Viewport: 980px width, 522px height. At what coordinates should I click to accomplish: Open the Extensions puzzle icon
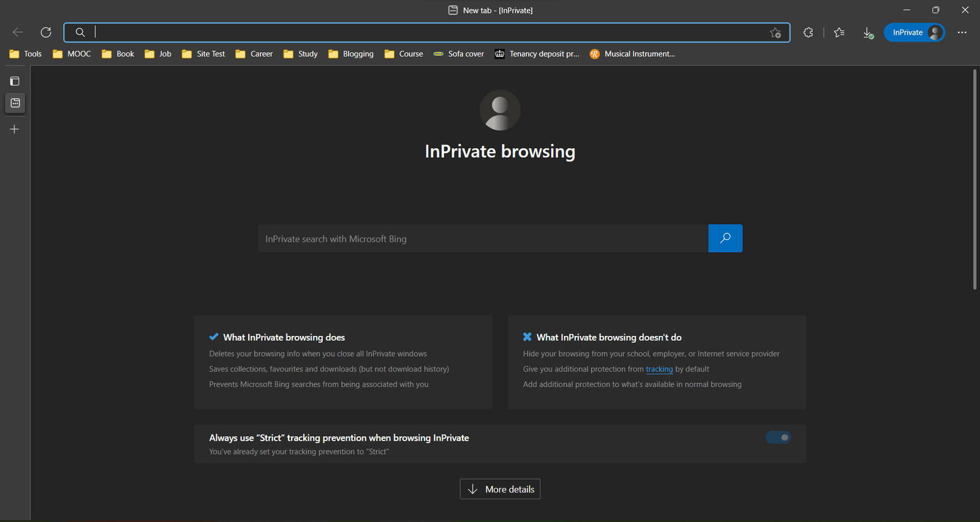809,32
